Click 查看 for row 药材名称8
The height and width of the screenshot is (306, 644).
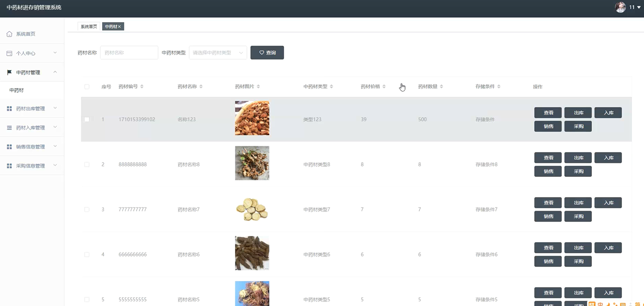[548, 158]
